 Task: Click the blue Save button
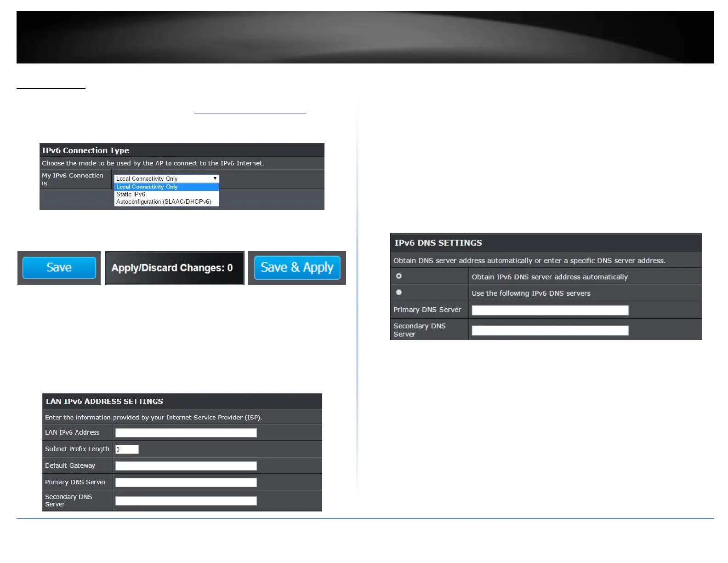click(x=59, y=268)
